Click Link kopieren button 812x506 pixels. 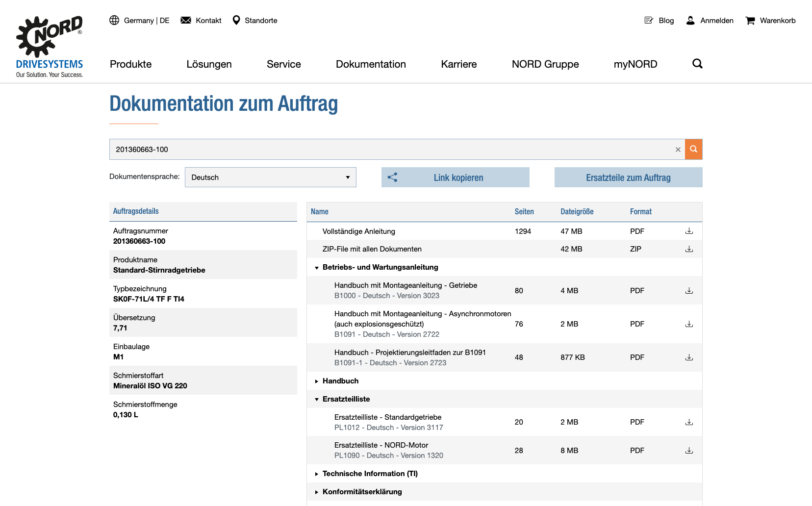(x=456, y=177)
